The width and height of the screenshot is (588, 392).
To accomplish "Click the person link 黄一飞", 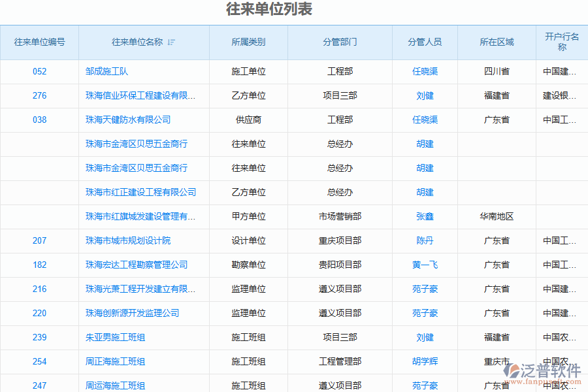I will [x=425, y=265].
